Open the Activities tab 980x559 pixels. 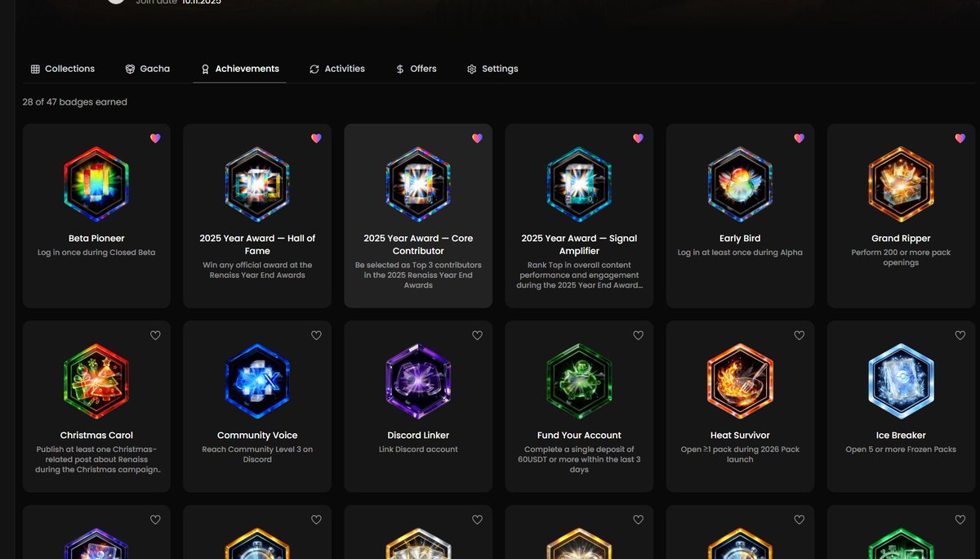(337, 69)
